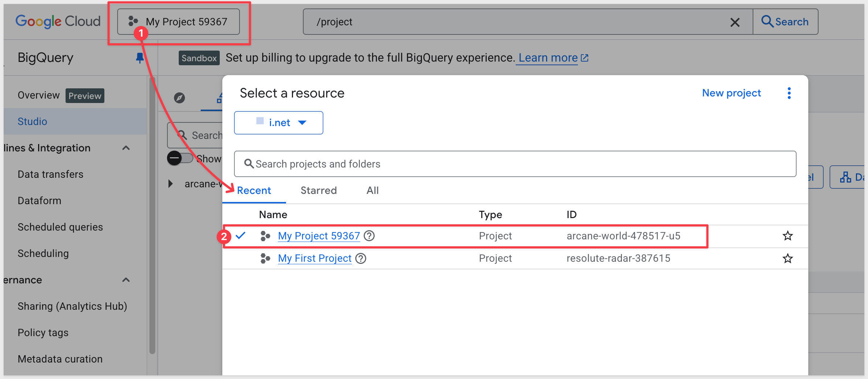
Task: Click the compass explorer icon
Action: (179, 98)
